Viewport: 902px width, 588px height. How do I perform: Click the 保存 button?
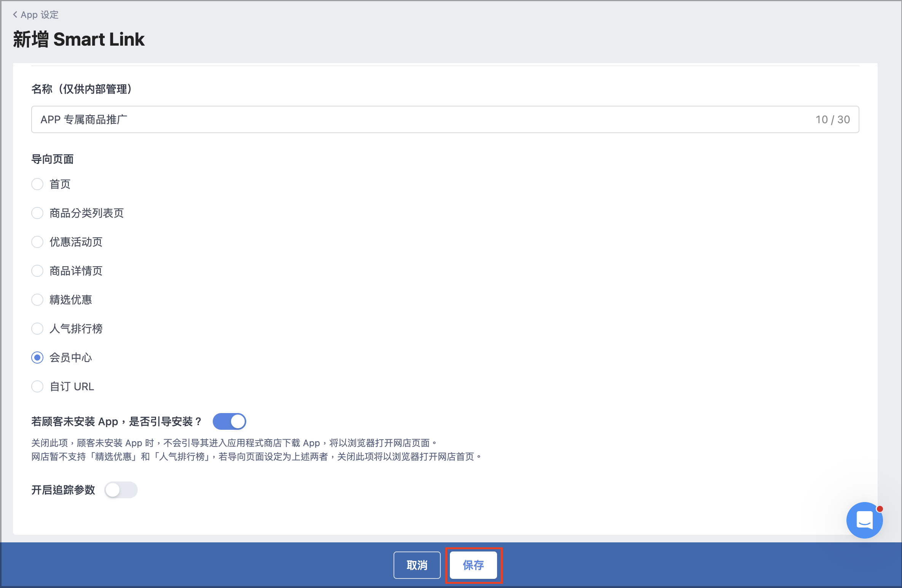tap(473, 565)
